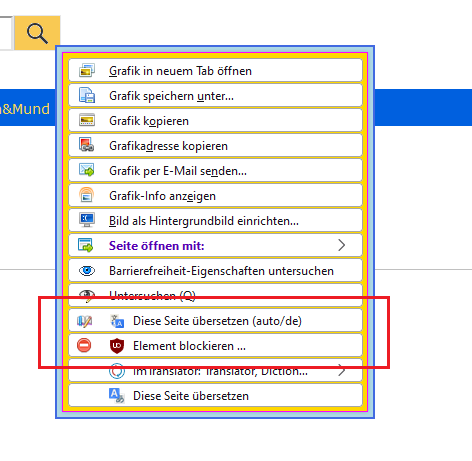The image size is (472, 461).
Task: Click ImTranslator circular icon
Action: (117, 371)
